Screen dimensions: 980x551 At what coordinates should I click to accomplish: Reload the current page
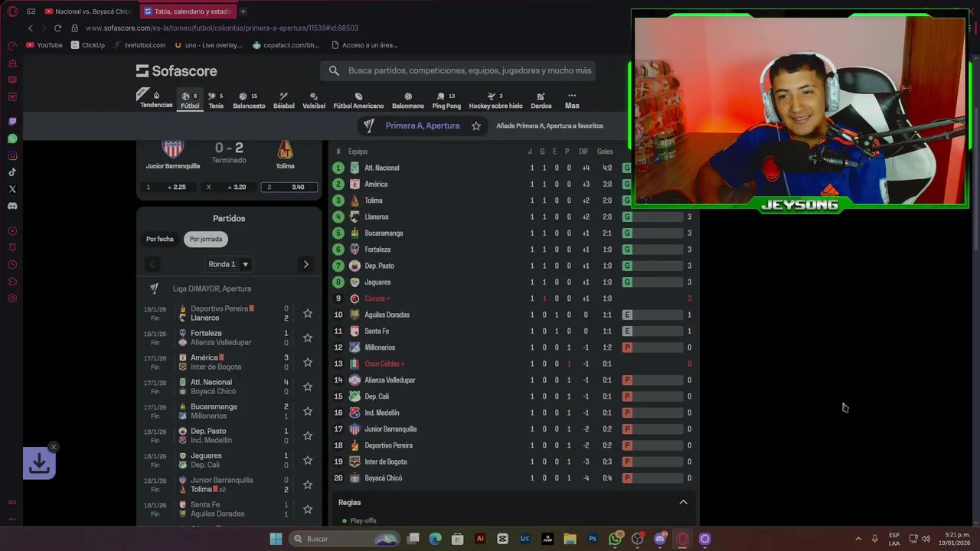(x=57, y=28)
